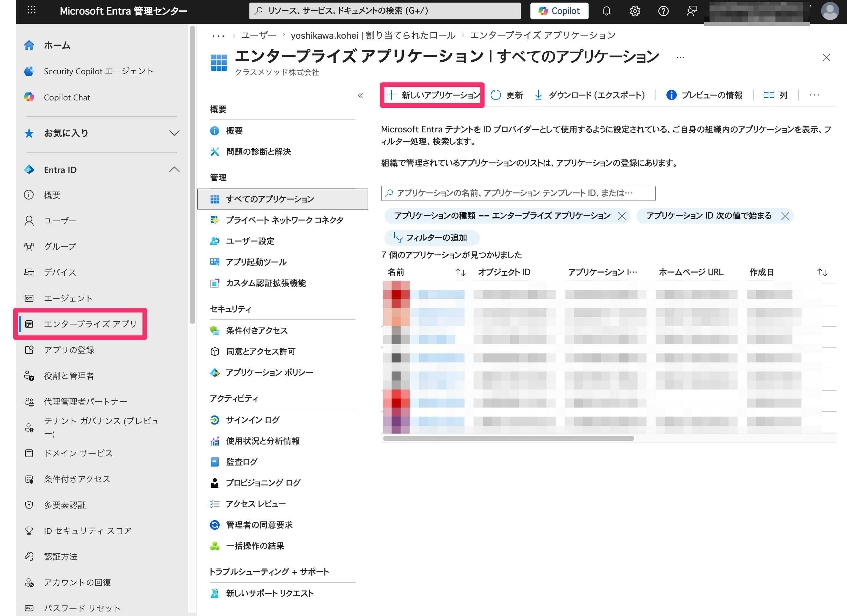This screenshot has height=616, width=847.
Task: Open Copilot Chat in the sidebar
Action: (x=67, y=98)
